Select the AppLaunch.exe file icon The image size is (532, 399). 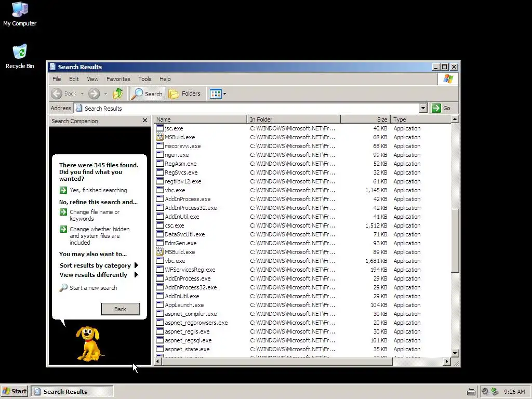point(160,304)
